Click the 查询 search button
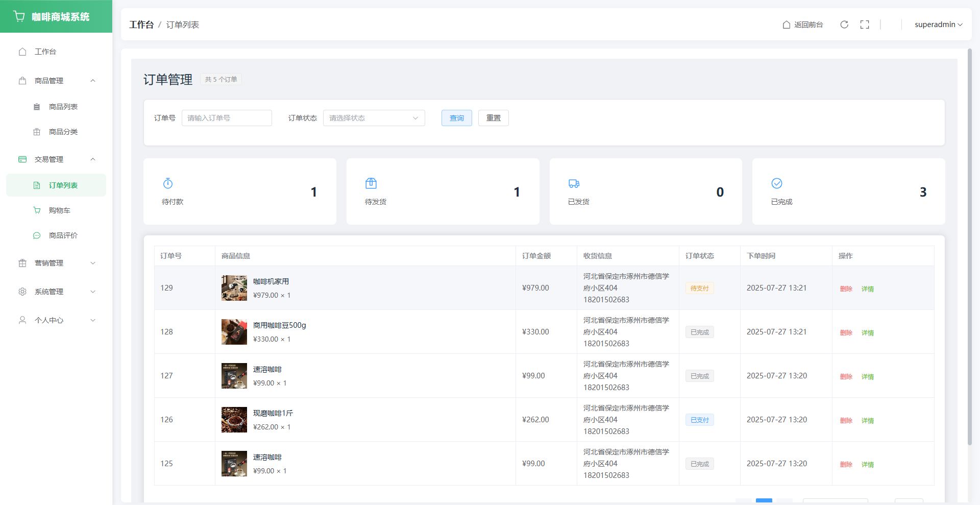980x505 pixels. [x=456, y=118]
